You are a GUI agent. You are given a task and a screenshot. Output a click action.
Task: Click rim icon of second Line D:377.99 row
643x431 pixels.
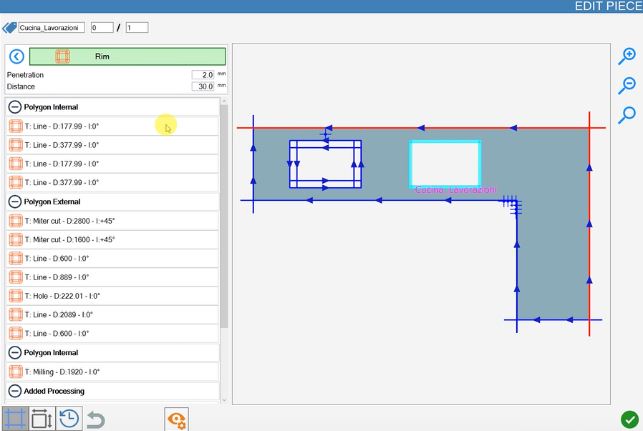point(16,182)
